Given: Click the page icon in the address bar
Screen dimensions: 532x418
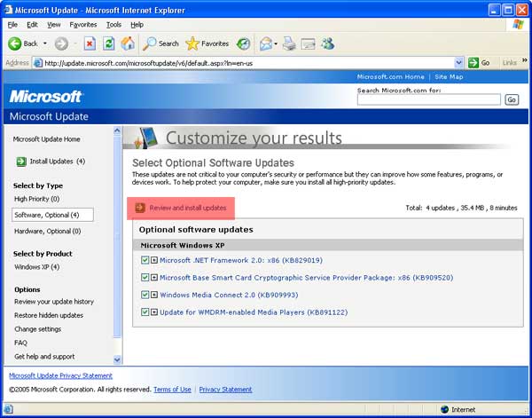Looking at the screenshot, I should (38, 63).
